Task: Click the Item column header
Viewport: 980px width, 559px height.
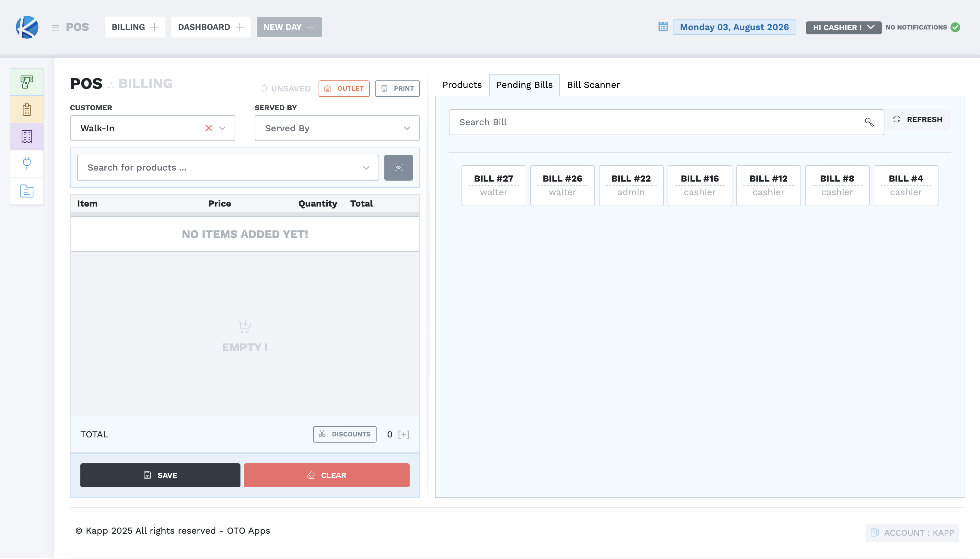Action: (87, 204)
